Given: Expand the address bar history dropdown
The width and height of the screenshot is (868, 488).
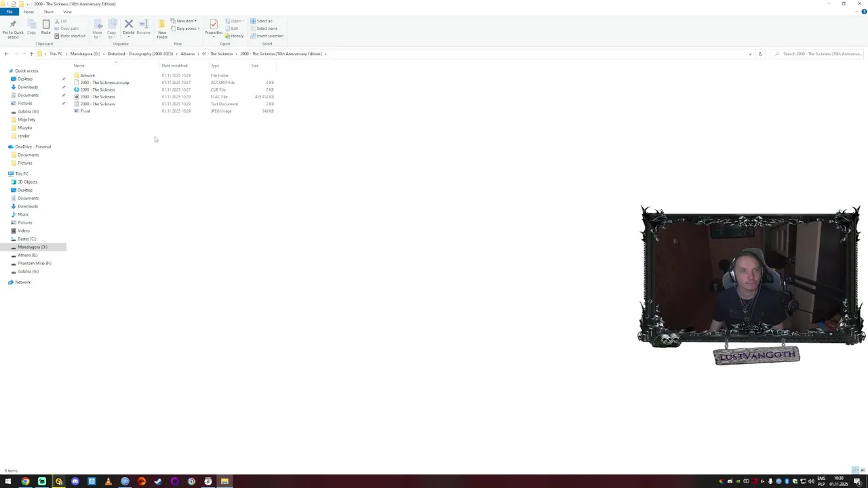Looking at the screenshot, I should 750,54.
